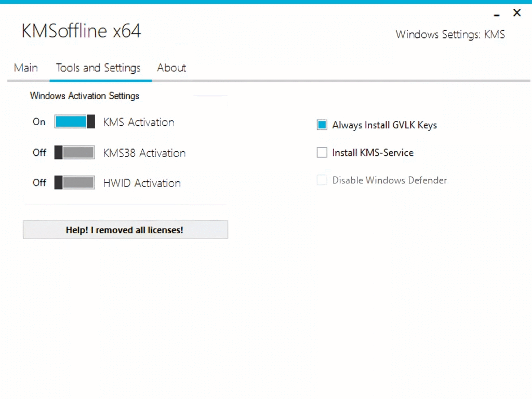The height and width of the screenshot is (399, 532).
Task: Enable the HWID Activation toggle
Action: click(74, 182)
